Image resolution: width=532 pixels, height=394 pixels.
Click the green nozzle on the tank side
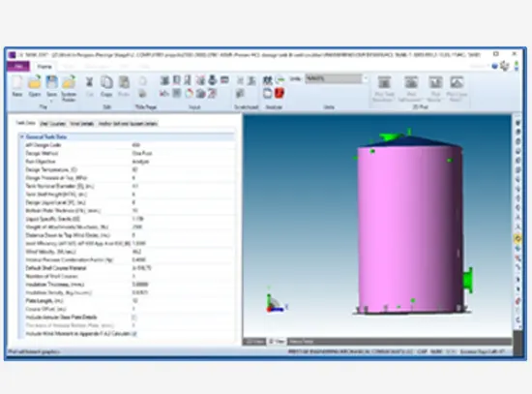pos(468,280)
